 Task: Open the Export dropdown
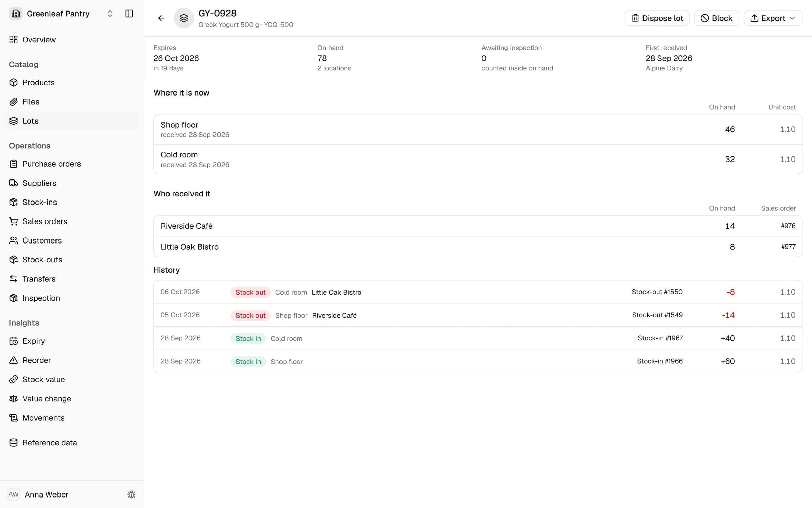[773, 18]
